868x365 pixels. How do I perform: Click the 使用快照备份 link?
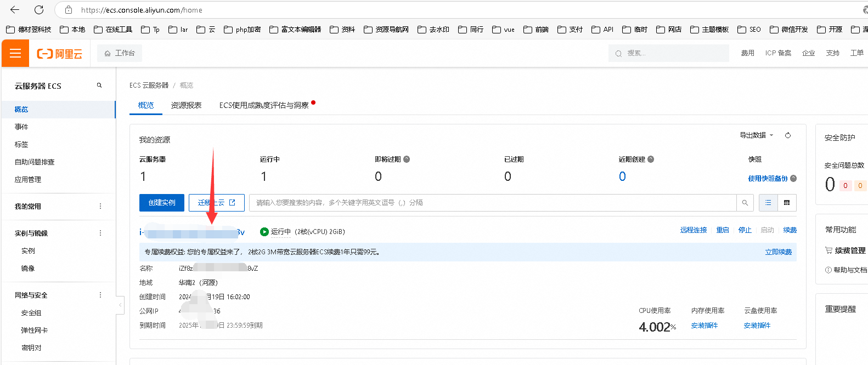tap(768, 179)
